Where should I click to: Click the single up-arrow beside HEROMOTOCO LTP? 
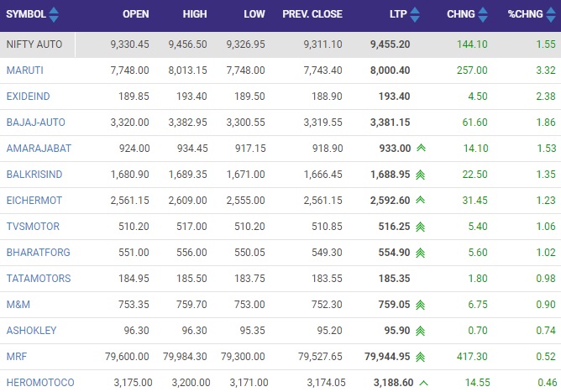(x=423, y=383)
